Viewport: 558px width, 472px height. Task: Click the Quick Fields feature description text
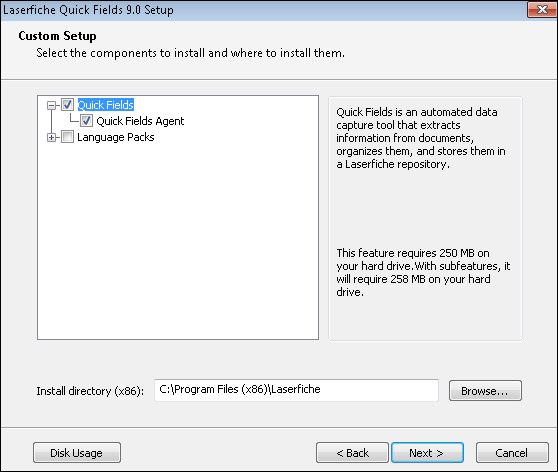[421, 138]
